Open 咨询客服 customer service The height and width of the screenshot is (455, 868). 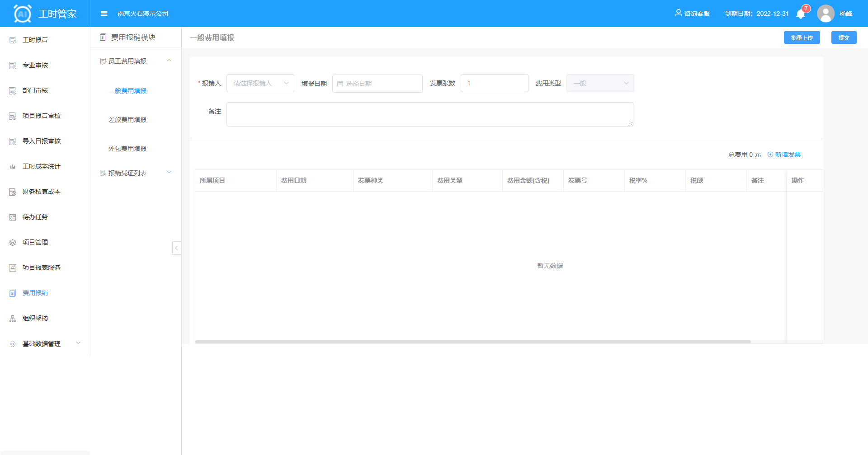point(692,14)
